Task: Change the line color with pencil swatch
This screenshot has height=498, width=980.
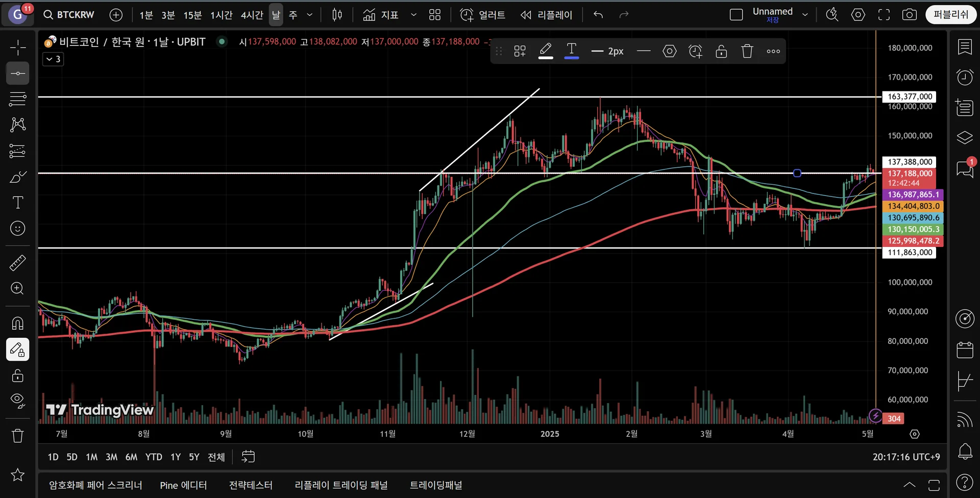Action: tap(546, 51)
